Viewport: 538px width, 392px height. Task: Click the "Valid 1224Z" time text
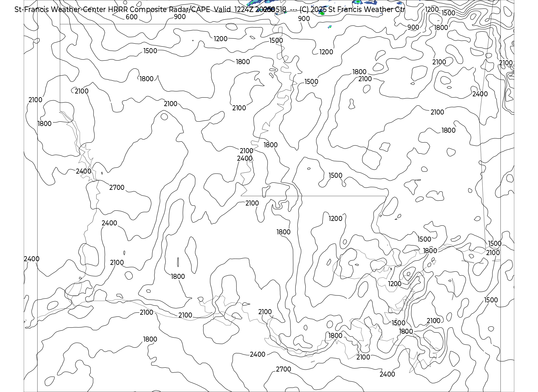(233, 10)
